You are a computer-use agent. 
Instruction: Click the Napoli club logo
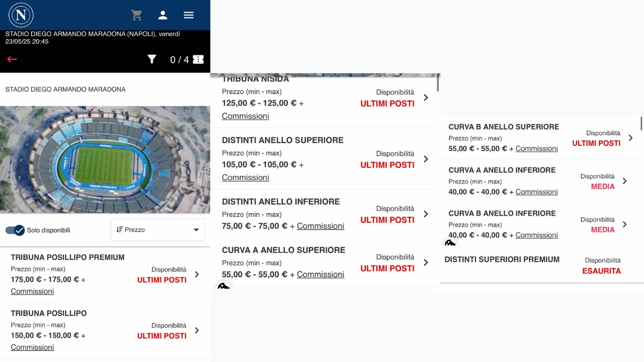pos(21,15)
